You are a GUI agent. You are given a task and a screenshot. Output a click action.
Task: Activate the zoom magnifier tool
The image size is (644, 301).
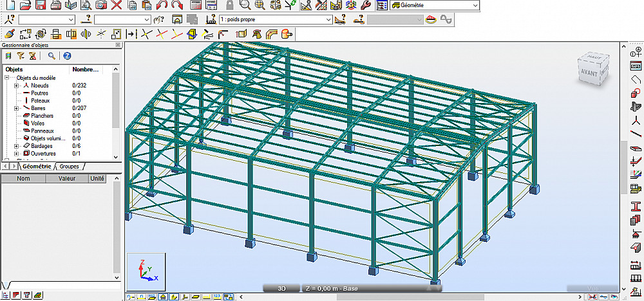[245, 5]
